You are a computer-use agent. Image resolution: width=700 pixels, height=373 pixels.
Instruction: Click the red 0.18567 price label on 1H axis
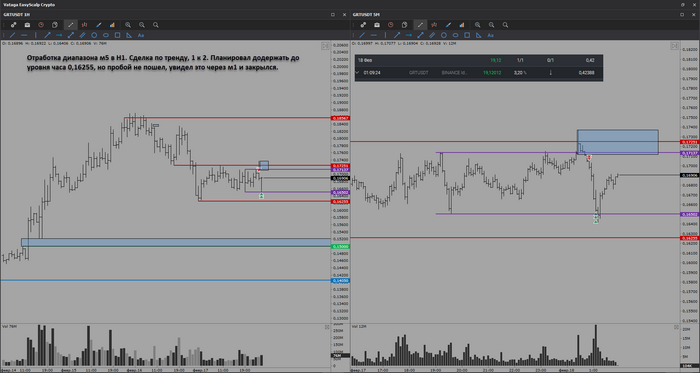tap(340, 118)
